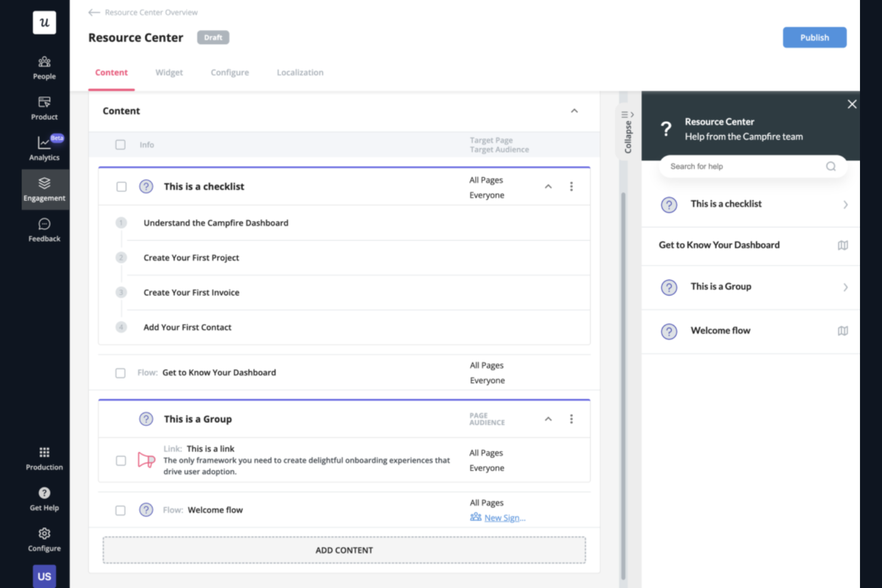Click the preview header question mark icon
The width and height of the screenshot is (882, 588).
tap(666, 129)
